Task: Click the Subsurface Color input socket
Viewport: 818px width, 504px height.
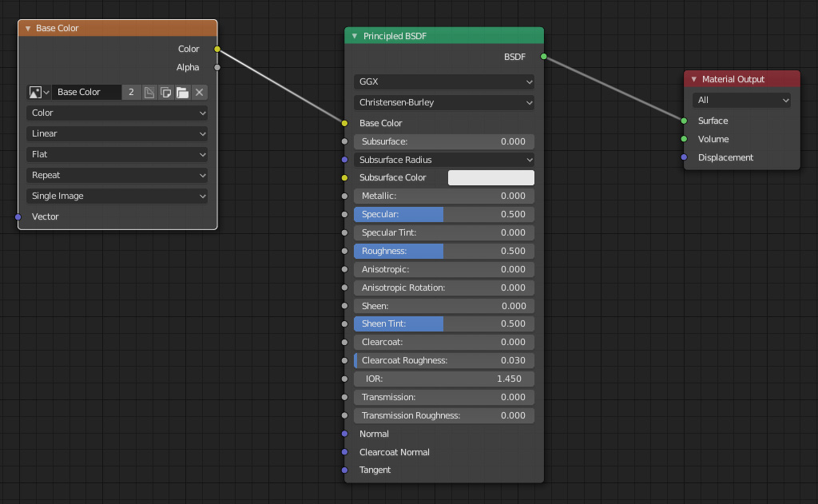Action: point(344,178)
